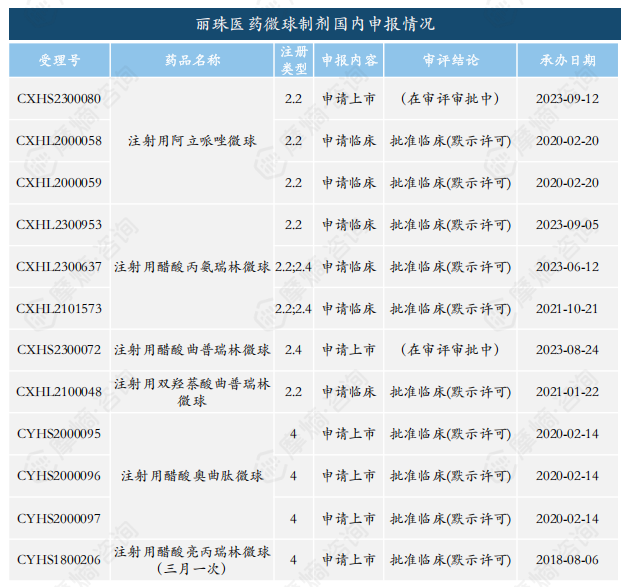
Task: Select acceptance number CXHS2300080
Action: tap(59, 99)
